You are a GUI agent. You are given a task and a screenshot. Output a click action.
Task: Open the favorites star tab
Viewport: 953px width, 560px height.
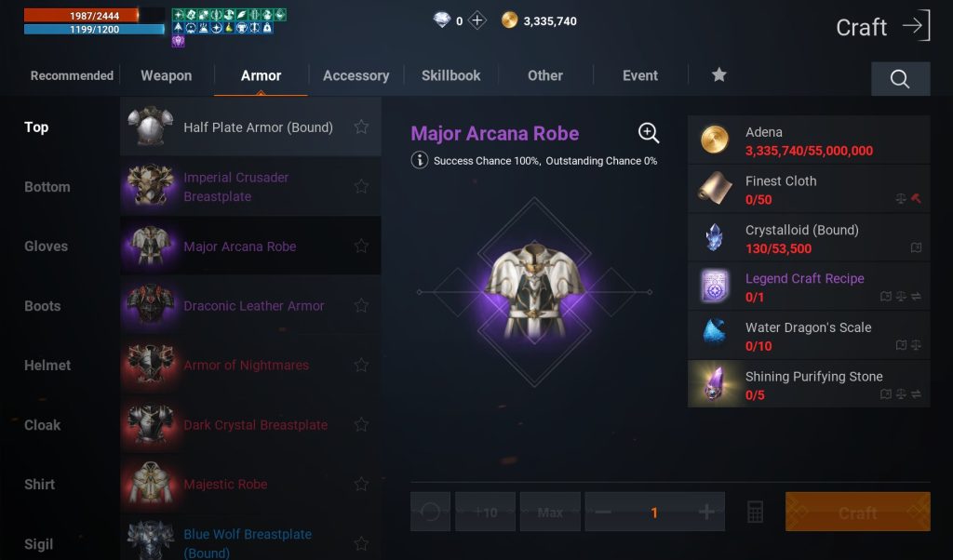[x=719, y=74]
